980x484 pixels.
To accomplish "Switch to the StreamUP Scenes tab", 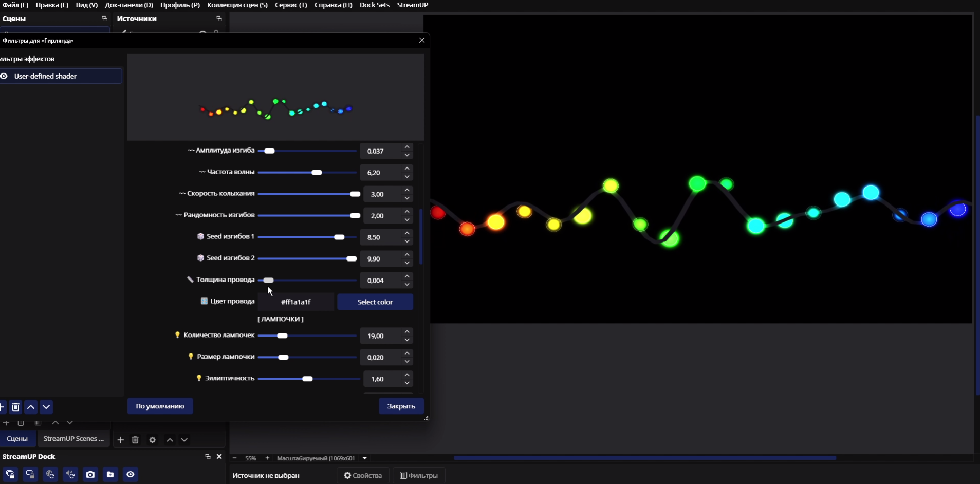I will tap(73, 439).
